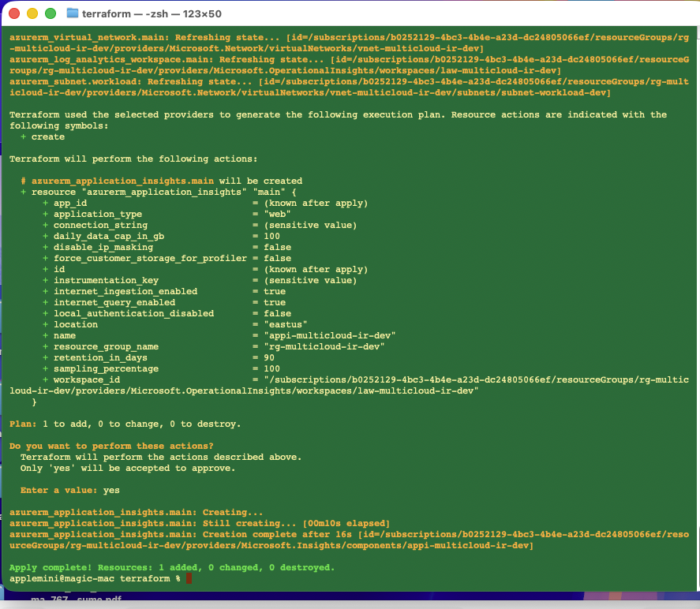Click the window title 'terraform — -zsh — 123×50'

coord(152,14)
